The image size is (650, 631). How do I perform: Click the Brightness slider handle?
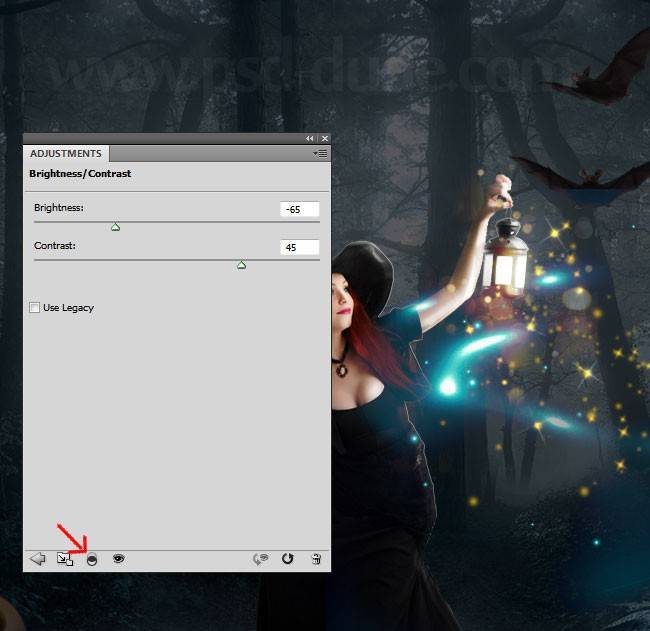[x=115, y=228]
